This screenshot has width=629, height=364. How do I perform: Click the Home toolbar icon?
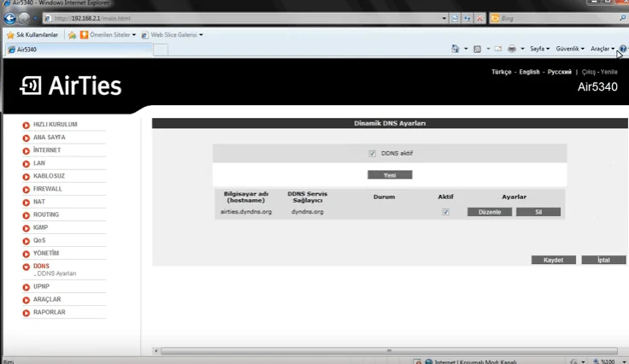pos(456,49)
